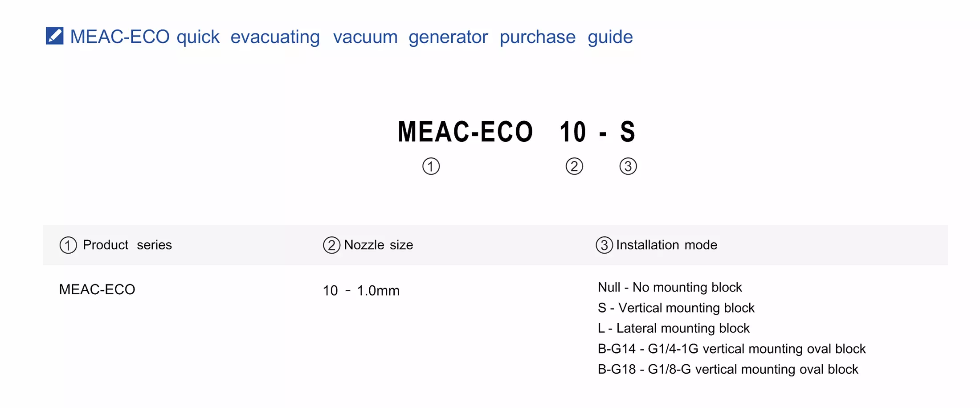The height and width of the screenshot is (408, 980).
Task: Click circled 1 next to Product series
Action: pos(68,245)
